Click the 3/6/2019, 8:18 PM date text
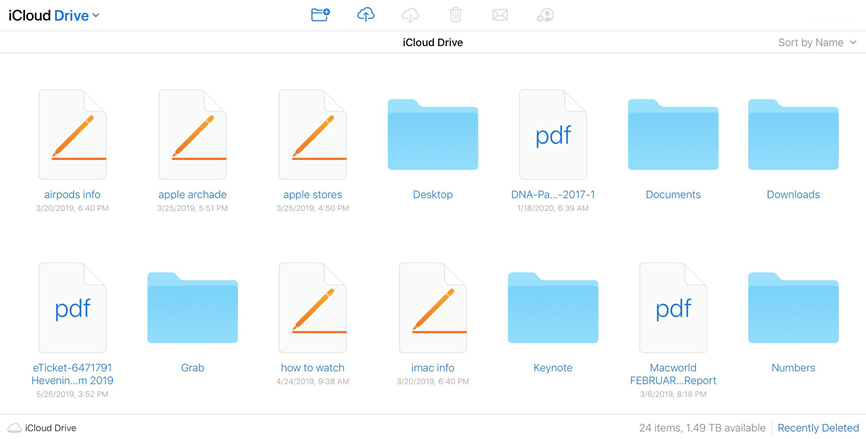This screenshot has width=866, height=439. (673, 394)
